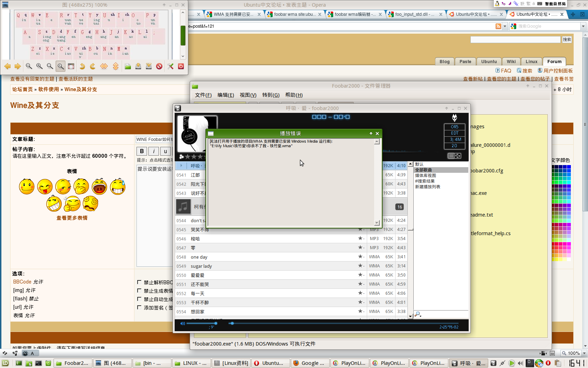The width and height of the screenshot is (588, 368).
Task: Click scroll-up arrow in error dialog
Action: click(x=377, y=142)
